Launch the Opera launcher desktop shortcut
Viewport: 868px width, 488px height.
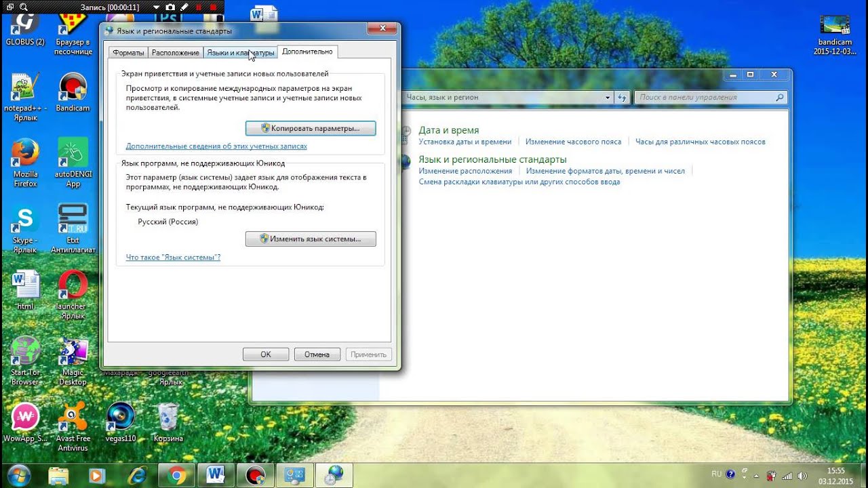point(73,296)
